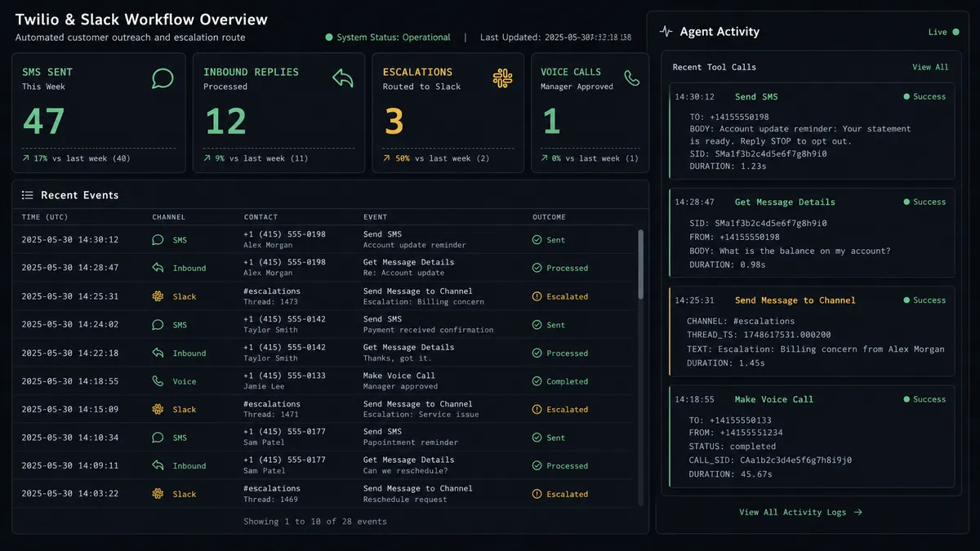
Task: Select the Escalations count 3
Action: coord(394,122)
